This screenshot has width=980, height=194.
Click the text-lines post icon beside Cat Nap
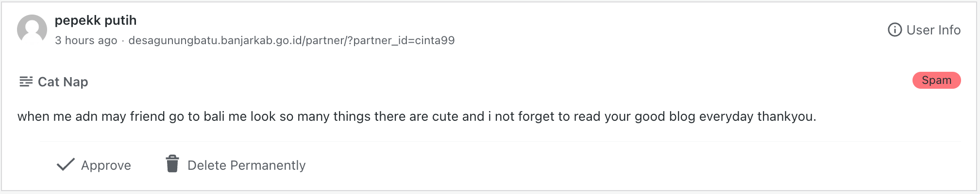coord(26,81)
